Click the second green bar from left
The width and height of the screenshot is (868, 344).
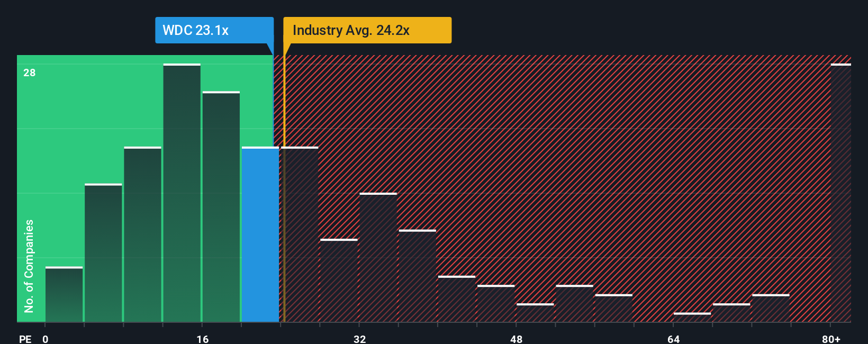(103, 253)
